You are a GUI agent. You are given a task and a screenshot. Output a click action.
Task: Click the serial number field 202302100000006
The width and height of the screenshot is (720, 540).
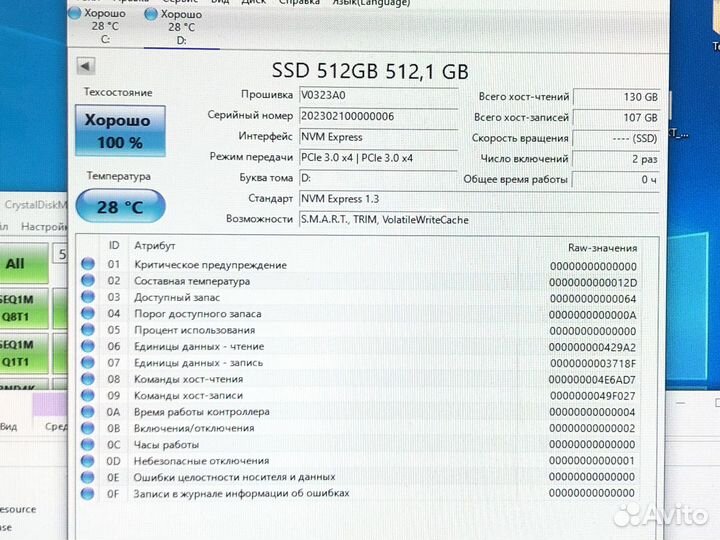(x=378, y=116)
